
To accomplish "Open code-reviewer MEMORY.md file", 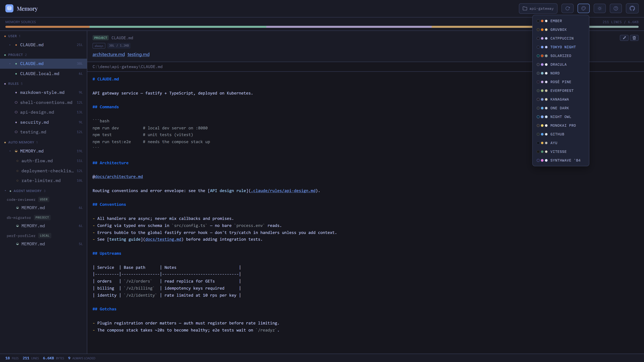I will click(43, 208).
